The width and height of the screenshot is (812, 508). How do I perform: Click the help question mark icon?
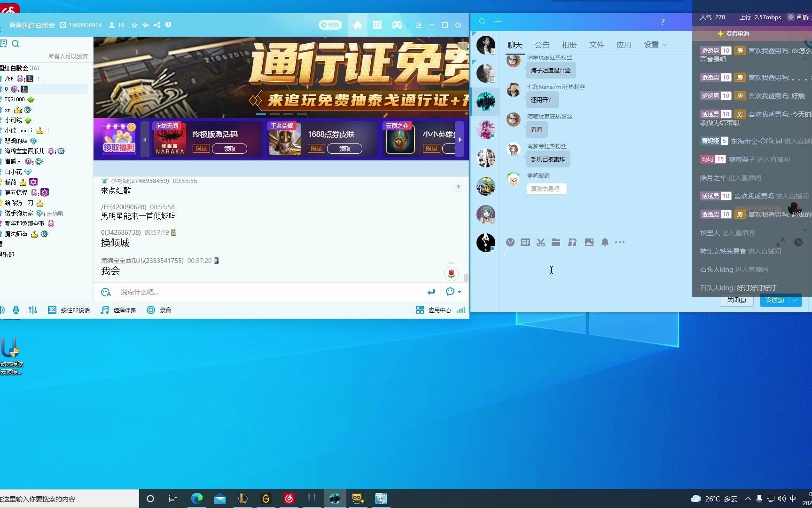[663, 22]
